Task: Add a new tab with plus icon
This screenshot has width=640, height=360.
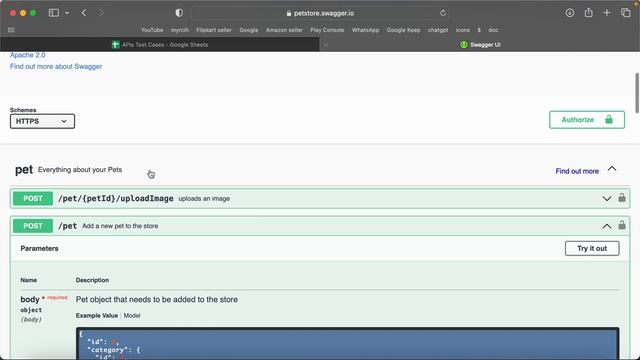Action: point(607,13)
